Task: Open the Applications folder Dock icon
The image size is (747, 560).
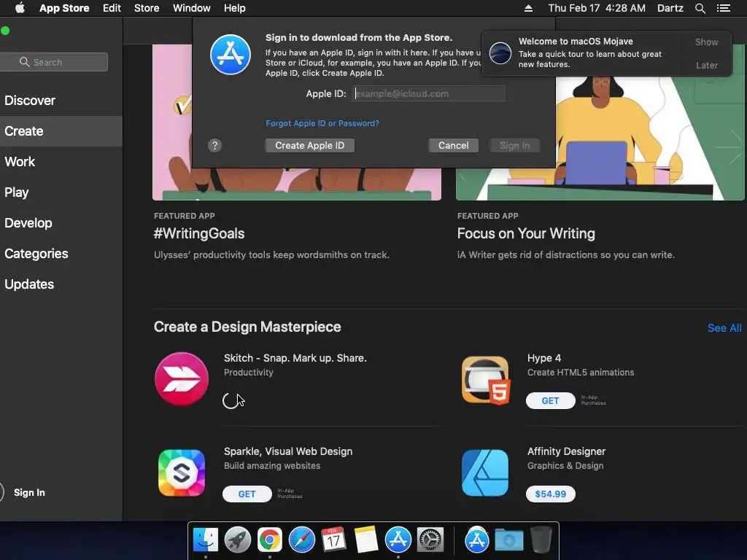Action: pos(477,540)
